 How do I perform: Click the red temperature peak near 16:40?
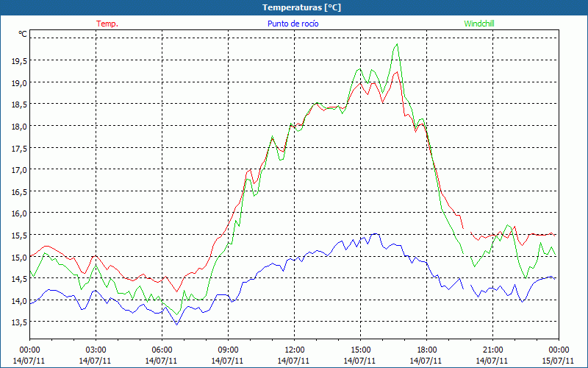click(x=397, y=72)
